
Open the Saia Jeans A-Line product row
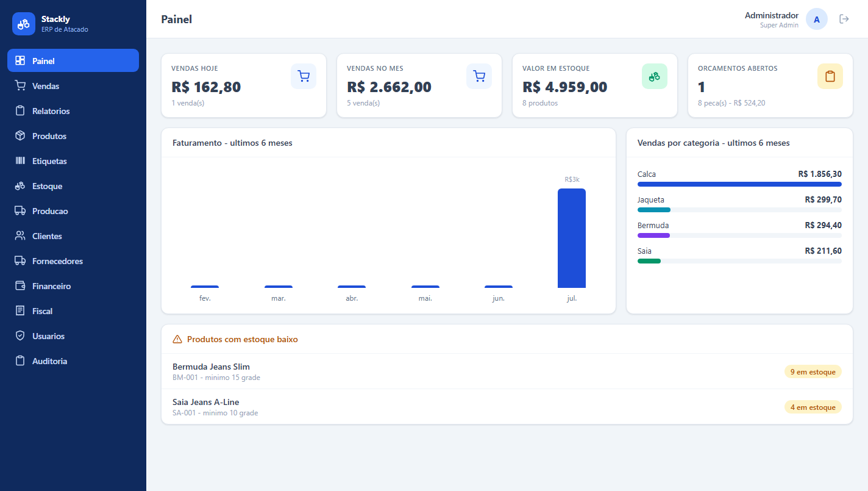point(507,407)
